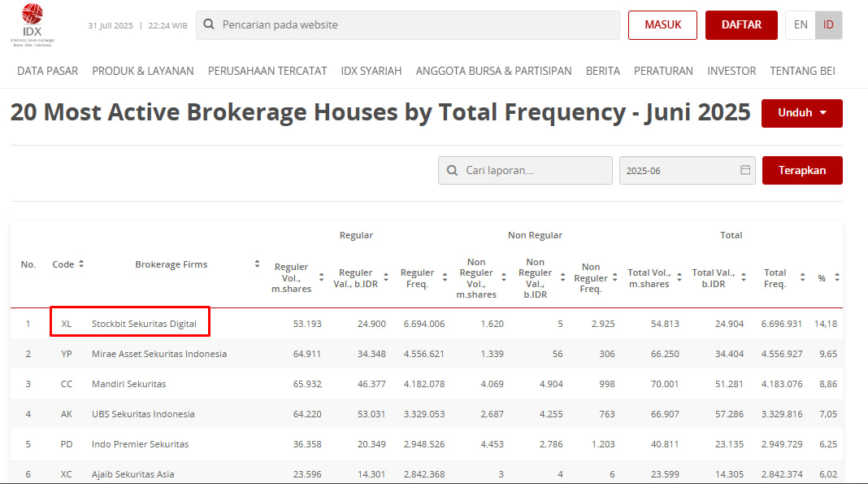Sort by Reguler Vol., m.shares arrows
Screen dimensions: 868x484
tap(321, 277)
